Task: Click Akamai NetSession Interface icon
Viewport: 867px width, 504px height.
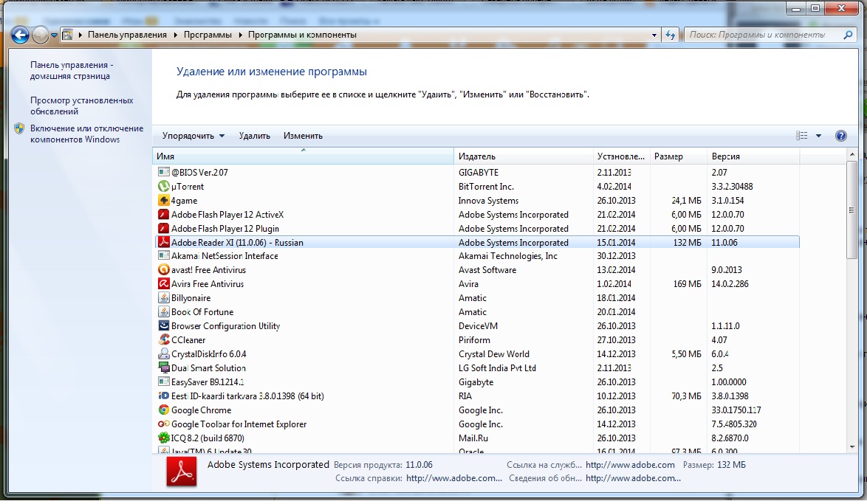Action: click(163, 256)
